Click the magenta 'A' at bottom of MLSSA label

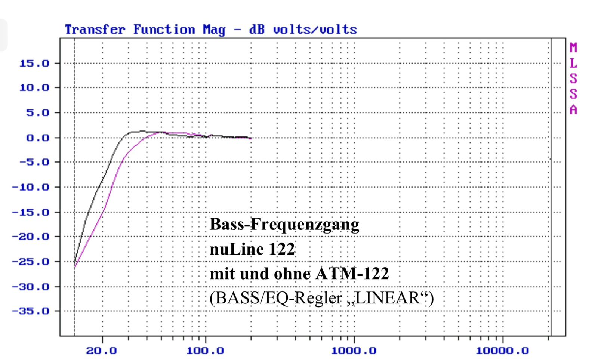click(573, 109)
